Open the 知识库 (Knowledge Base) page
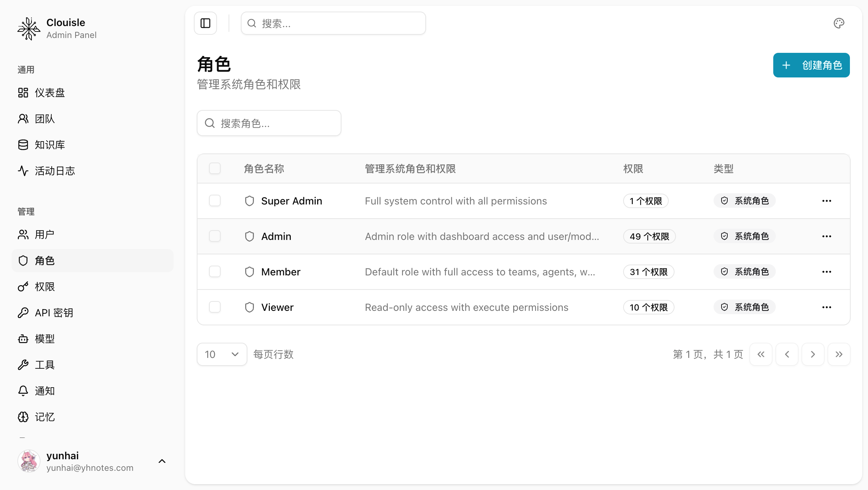868x490 pixels. [x=50, y=145]
